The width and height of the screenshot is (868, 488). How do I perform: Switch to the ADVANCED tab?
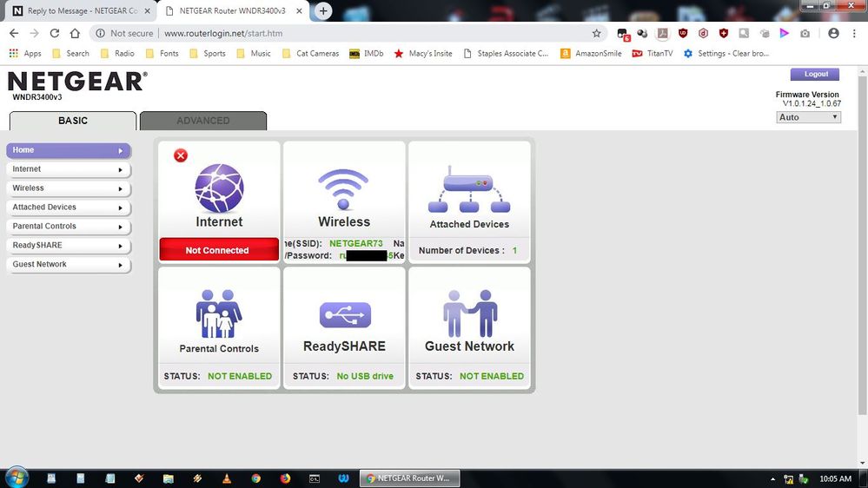click(203, 121)
